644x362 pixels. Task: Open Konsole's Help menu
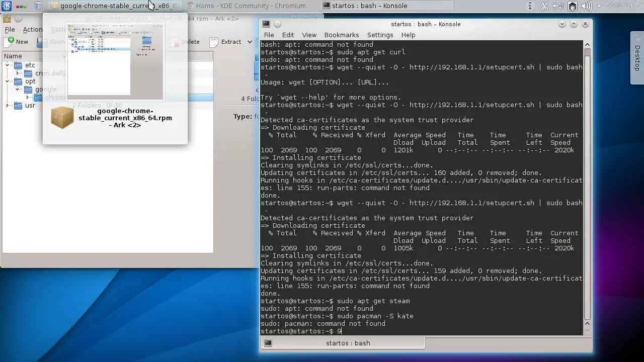pos(408,35)
